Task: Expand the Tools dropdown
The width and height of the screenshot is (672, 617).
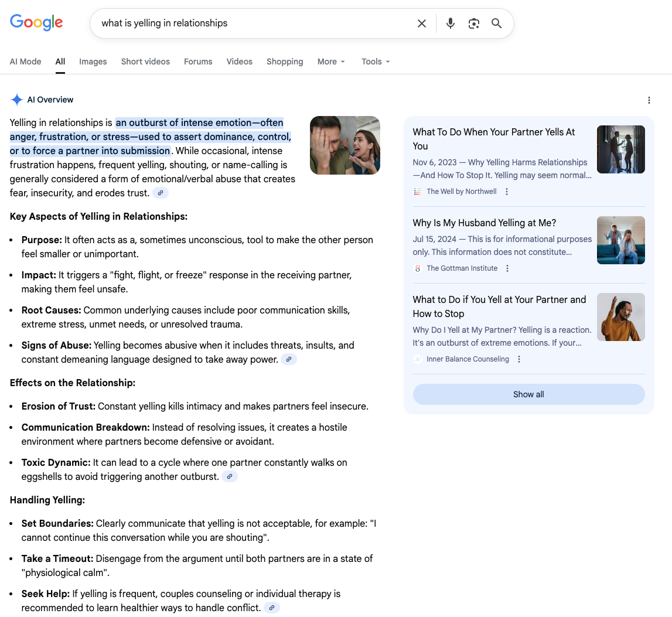Action: tap(376, 62)
